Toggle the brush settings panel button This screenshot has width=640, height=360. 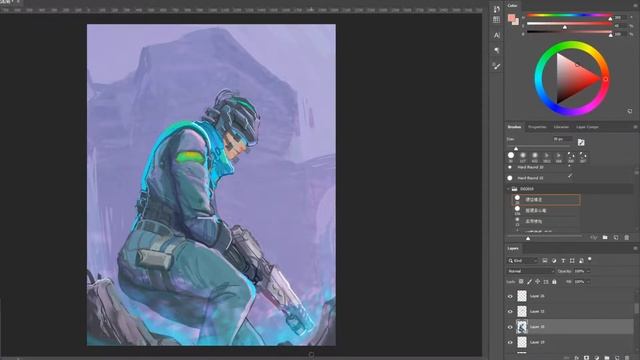coord(581,142)
